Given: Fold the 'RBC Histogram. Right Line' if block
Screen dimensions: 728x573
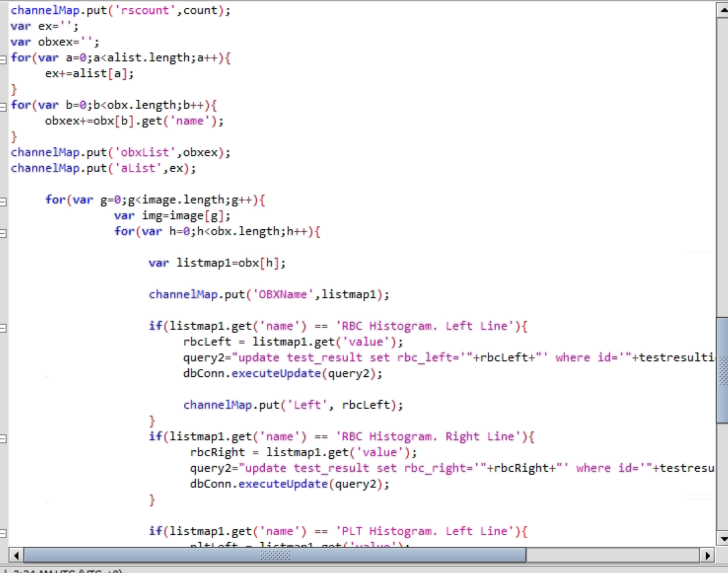Looking at the screenshot, I should 3,438.
